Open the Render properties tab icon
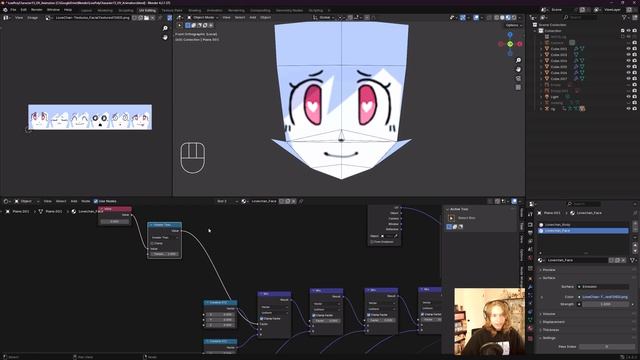The height and width of the screenshot is (360, 640). point(530,224)
